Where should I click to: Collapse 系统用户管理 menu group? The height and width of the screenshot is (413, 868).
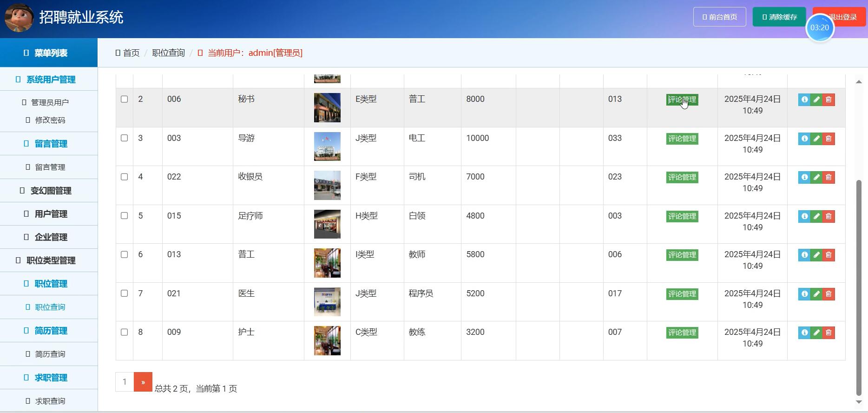pos(49,80)
